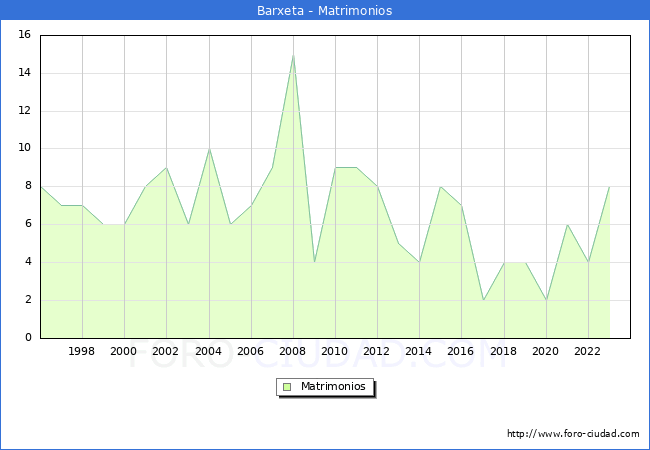Screen dimensions: 650x450
Task: Click the y-axis label 14
Action: click(25, 73)
